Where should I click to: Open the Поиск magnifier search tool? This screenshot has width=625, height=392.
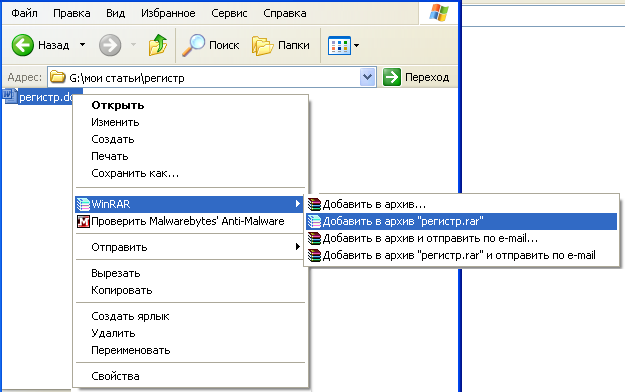(193, 45)
